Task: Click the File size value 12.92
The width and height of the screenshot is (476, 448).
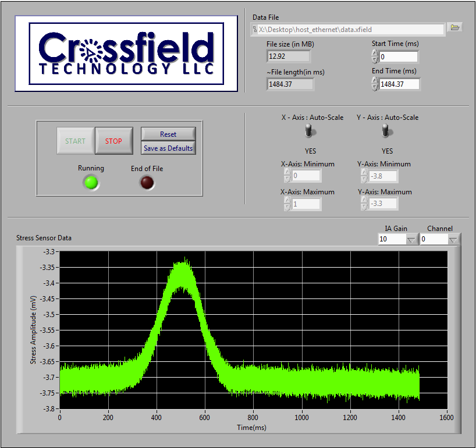Action: 289,56
